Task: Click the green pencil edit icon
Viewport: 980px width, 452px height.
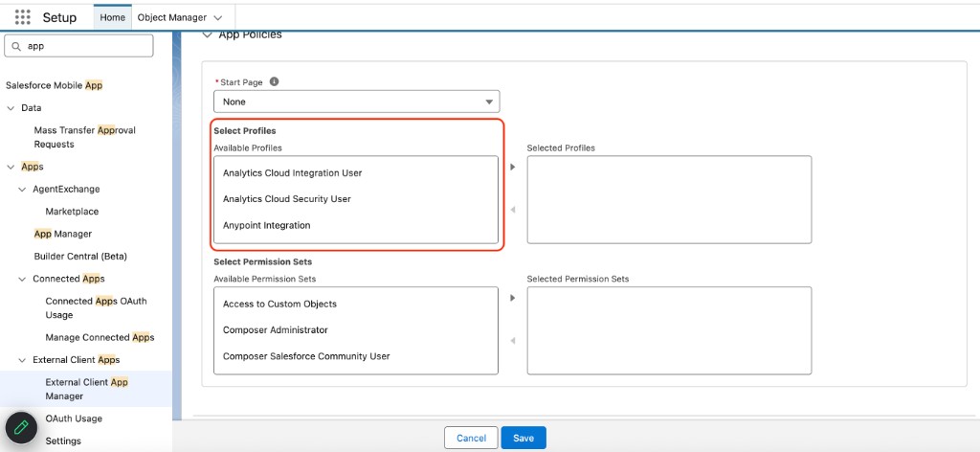Action: pos(22,428)
